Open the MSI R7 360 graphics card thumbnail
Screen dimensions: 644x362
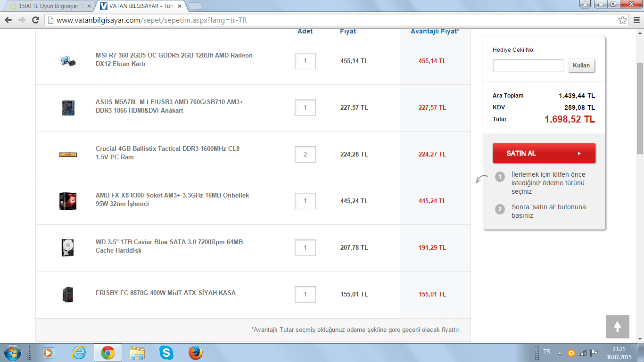click(x=68, y=61)
